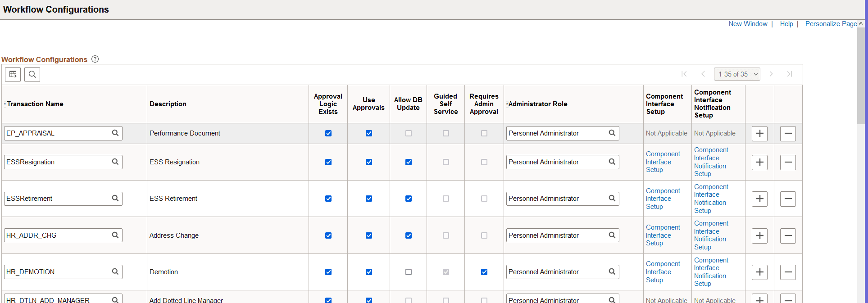Open help icon beside Workflow Configurations heading
Viewport: 868px width, 303px height.
(95, 59)
